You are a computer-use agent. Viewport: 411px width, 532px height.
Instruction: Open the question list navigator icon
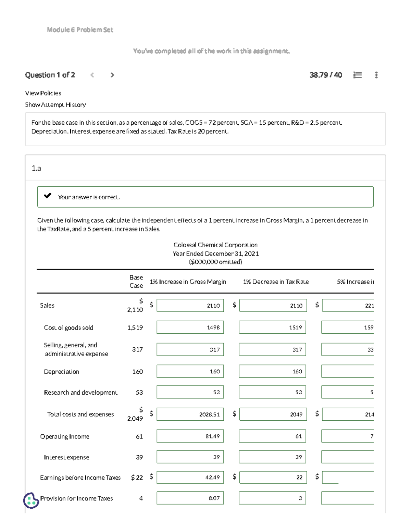pos(357,75)
